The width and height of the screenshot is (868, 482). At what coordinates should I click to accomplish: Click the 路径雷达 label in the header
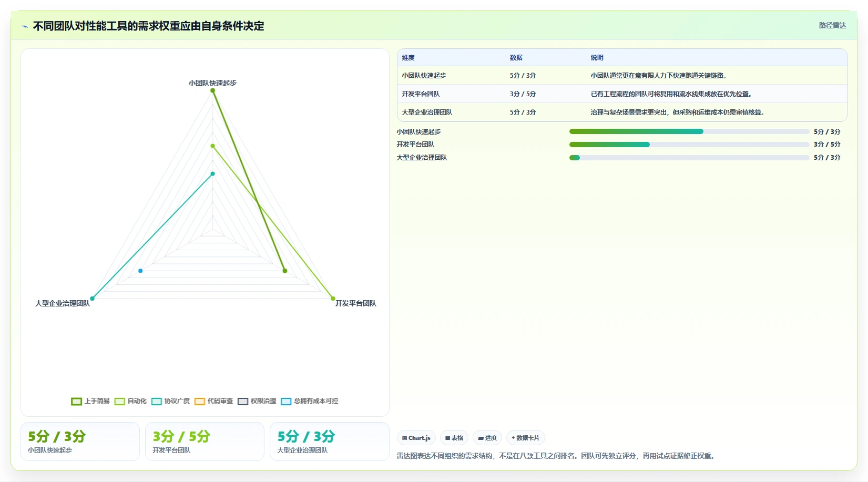coord(832,25)
